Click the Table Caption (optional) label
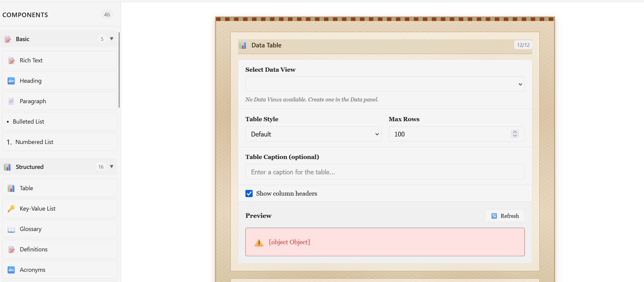 coord(282,157)
